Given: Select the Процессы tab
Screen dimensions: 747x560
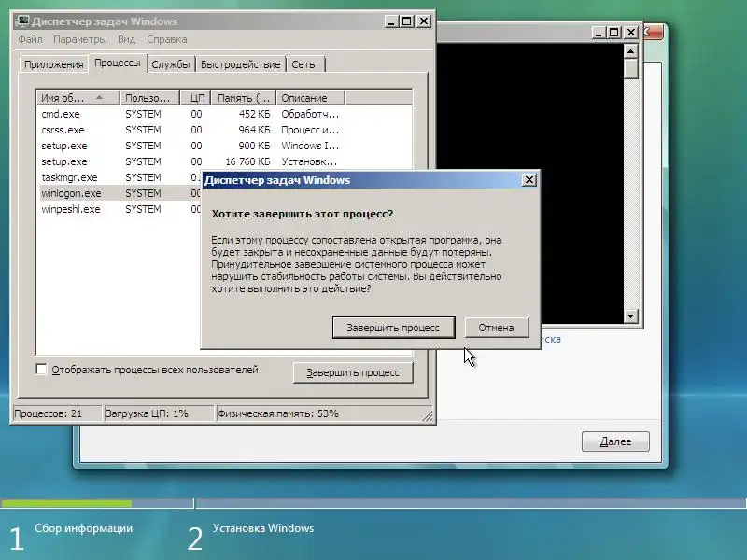Looking at the screenshot, I should click(118, 63).
